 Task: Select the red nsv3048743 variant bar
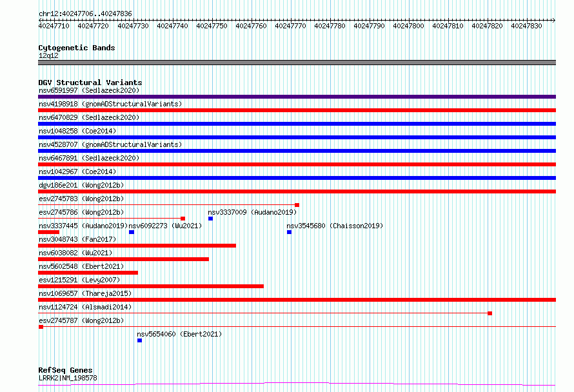(137, 246)
